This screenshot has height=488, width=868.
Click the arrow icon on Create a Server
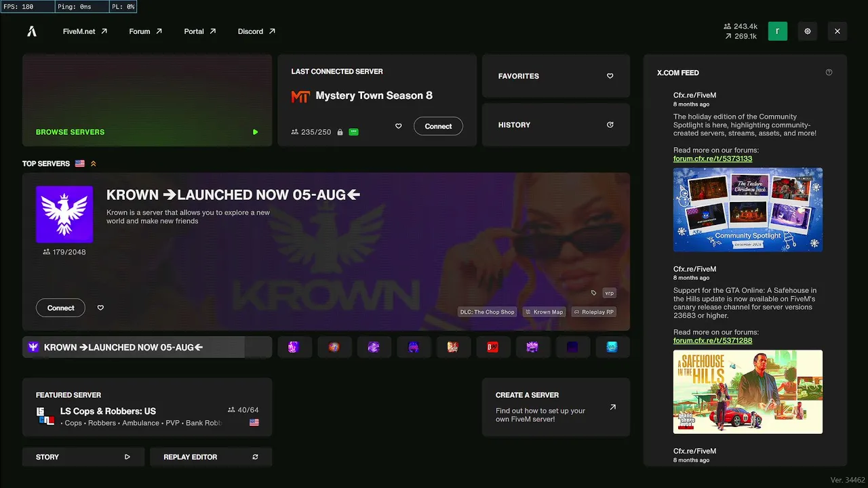click(x=612, y=407)
